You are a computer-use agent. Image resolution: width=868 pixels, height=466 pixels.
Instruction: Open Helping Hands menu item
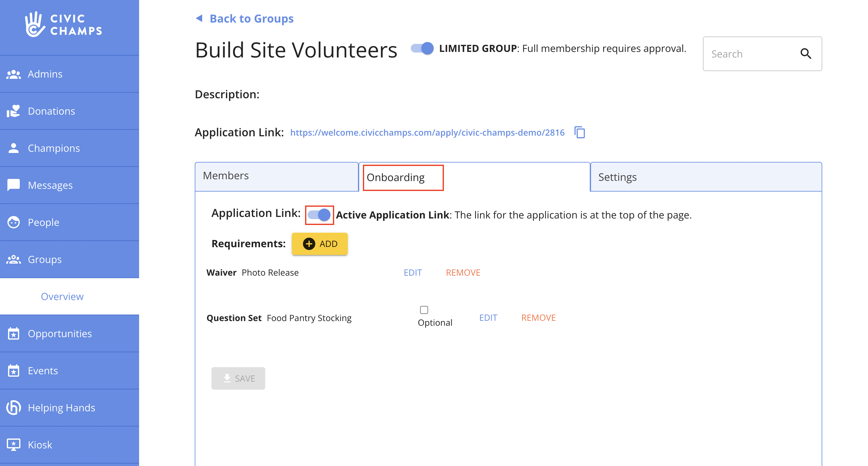[x=70, y=408]
